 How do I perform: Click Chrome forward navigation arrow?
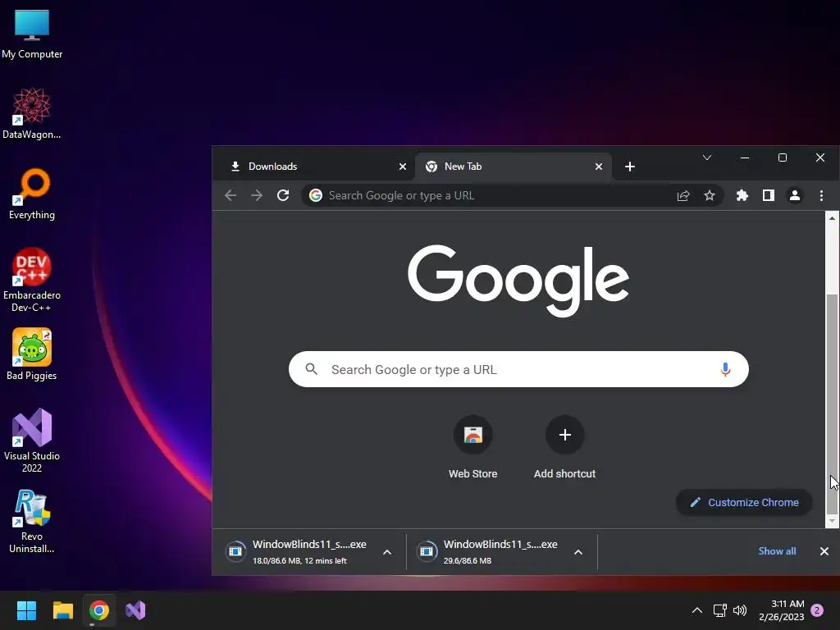pyautogui.click(x=257, y=195)
